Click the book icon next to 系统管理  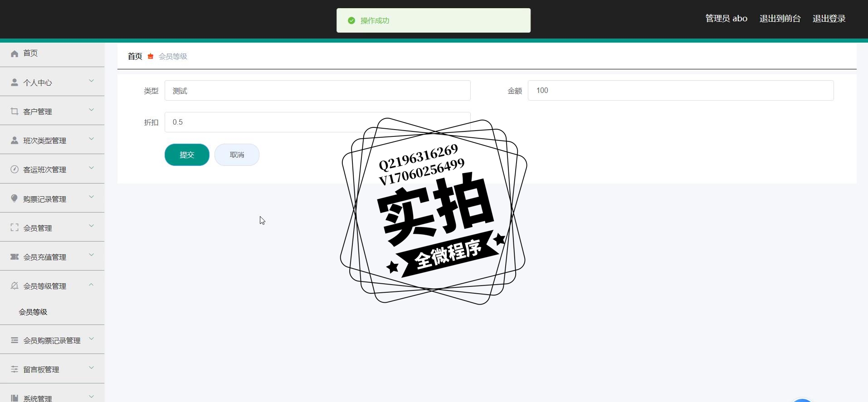[x=15, y=398]
